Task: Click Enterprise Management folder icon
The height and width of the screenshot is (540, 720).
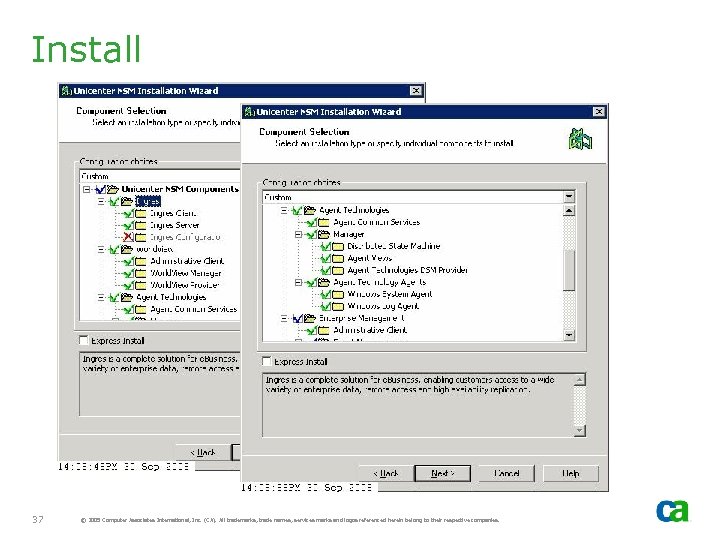Action: (x=310, y=318)
